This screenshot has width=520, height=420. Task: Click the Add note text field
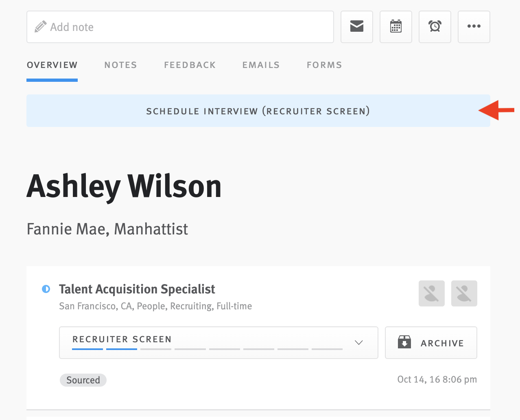(191, 27)
